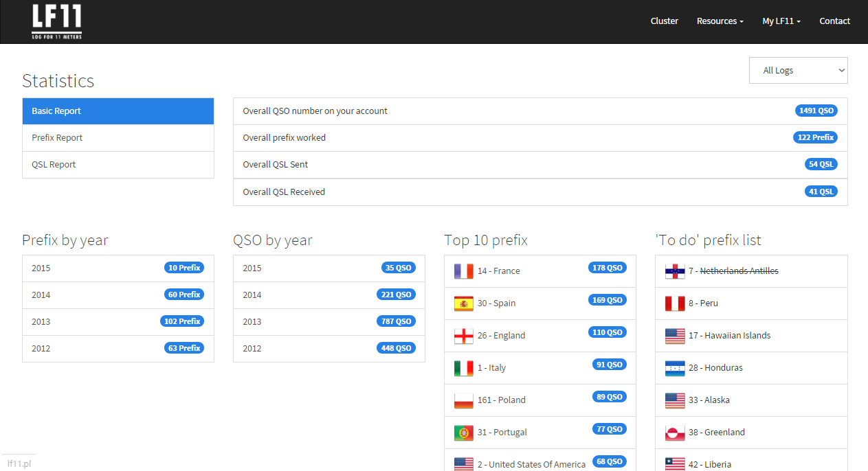Click the Poland flag icon

click(463, 400)
